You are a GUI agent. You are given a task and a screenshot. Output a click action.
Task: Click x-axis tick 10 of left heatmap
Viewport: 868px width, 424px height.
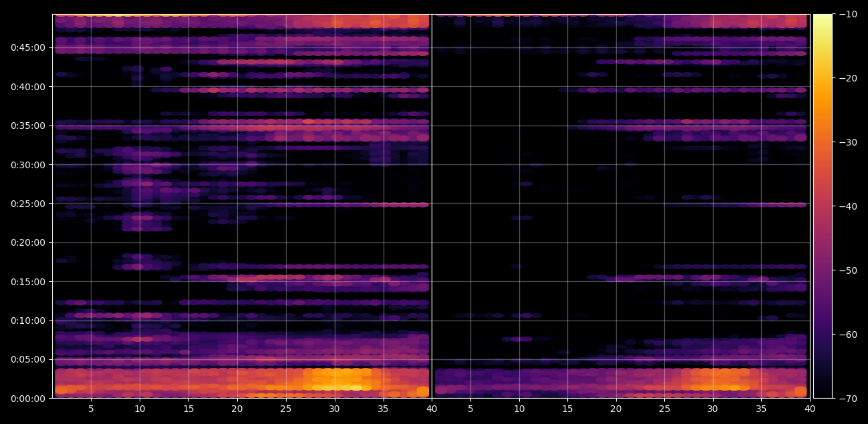click(x=140, y=408)
